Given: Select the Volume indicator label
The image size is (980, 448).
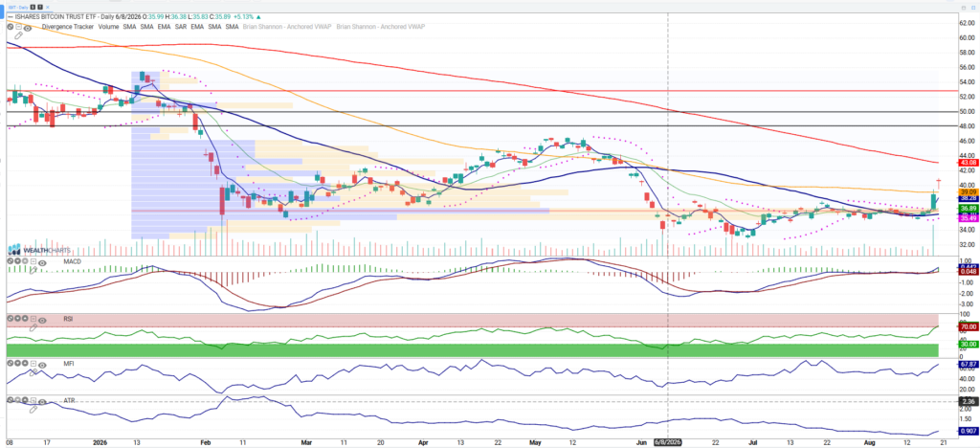Looking at the screenshot, I should [x=108, y=27].
